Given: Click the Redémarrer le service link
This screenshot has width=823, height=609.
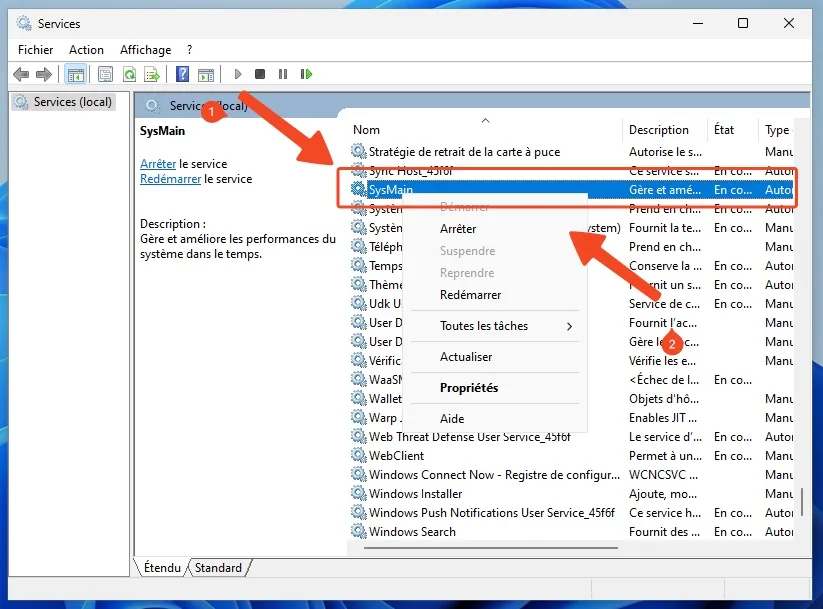Looking at the screenshot, I should [170, 179].
